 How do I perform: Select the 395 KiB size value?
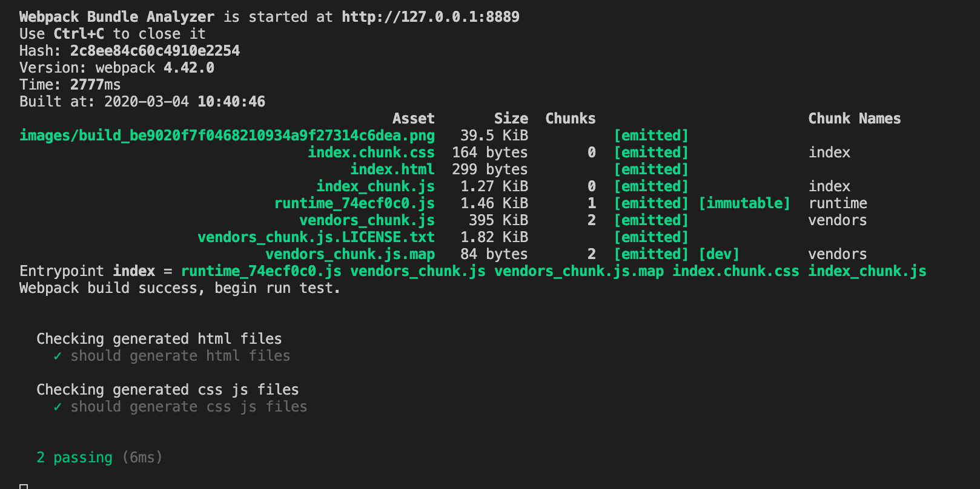pos(498,220)
